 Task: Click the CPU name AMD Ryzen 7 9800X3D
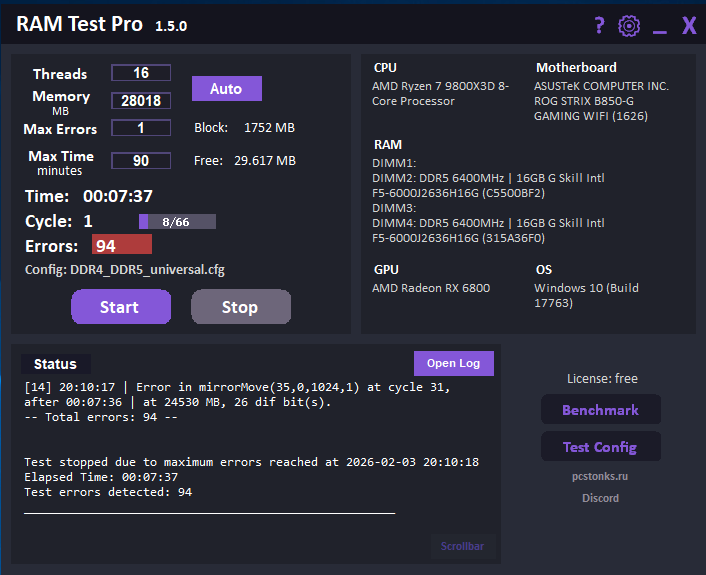pos(440,94)
